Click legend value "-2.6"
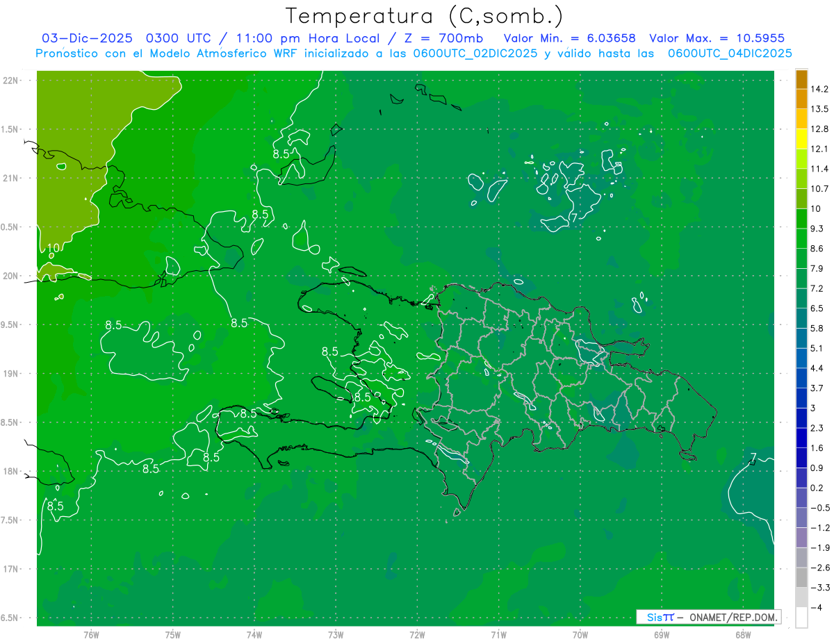Viewport: 834px width, 644px height. click(x=819, y=568)
